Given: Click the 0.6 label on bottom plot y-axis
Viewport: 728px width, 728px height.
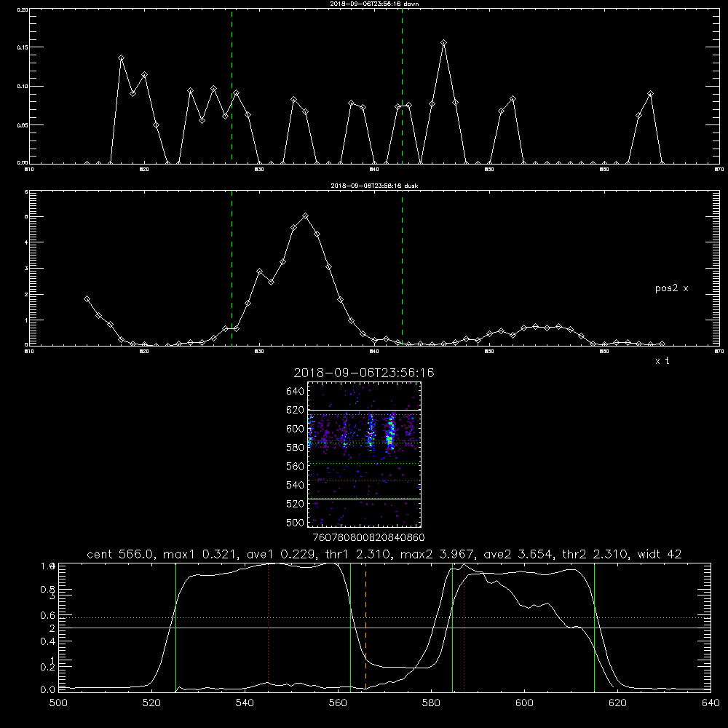Looking at the screenshot, I should [47, 615].
